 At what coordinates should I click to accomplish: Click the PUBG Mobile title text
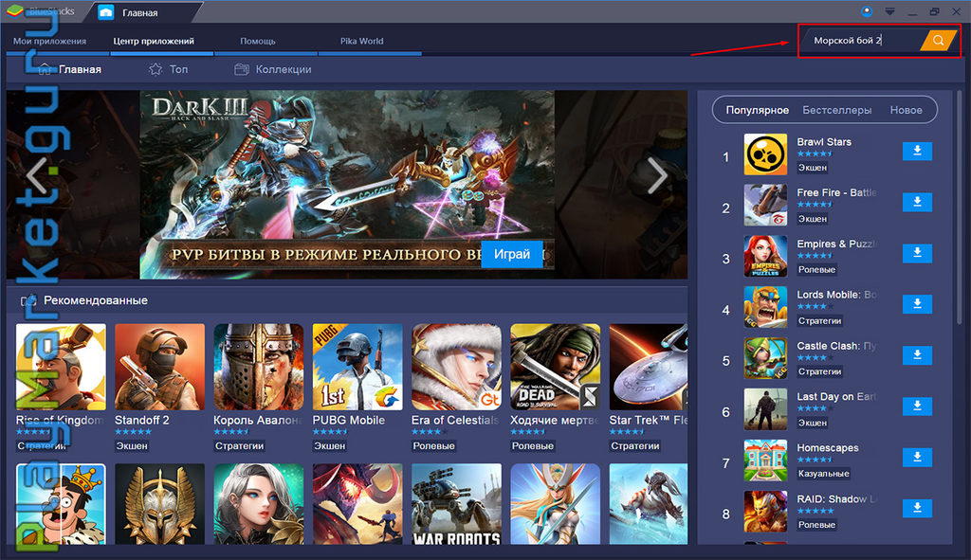click(349, 420)
